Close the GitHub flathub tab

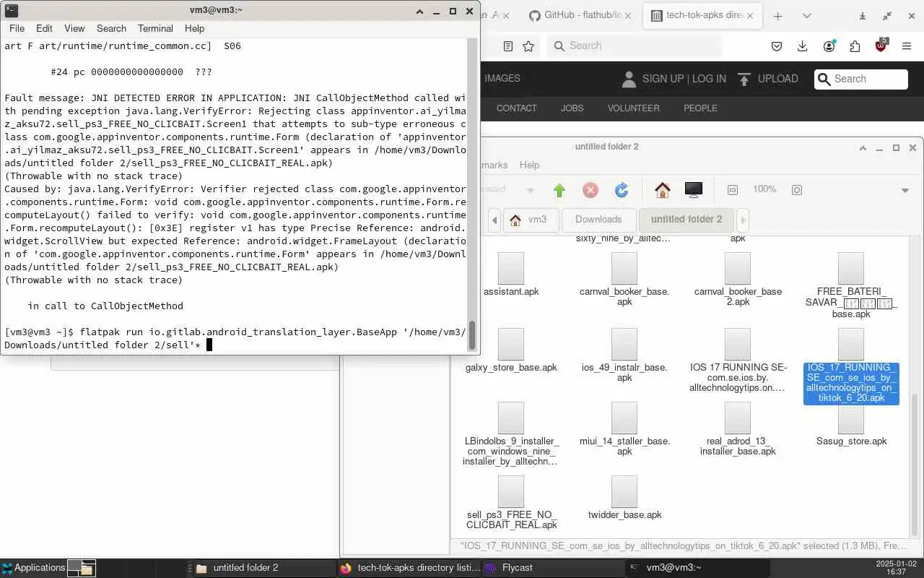point(628,15)
